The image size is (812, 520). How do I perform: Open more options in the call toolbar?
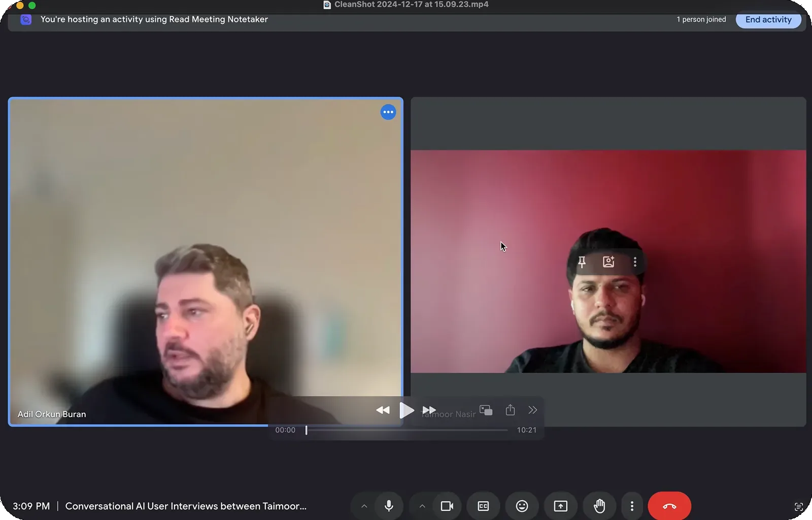click(632, 506)
